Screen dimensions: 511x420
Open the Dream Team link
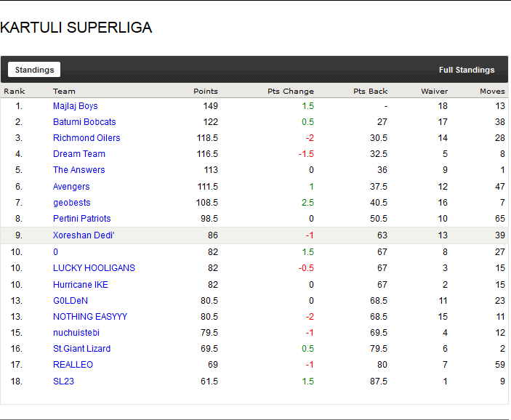79,154
